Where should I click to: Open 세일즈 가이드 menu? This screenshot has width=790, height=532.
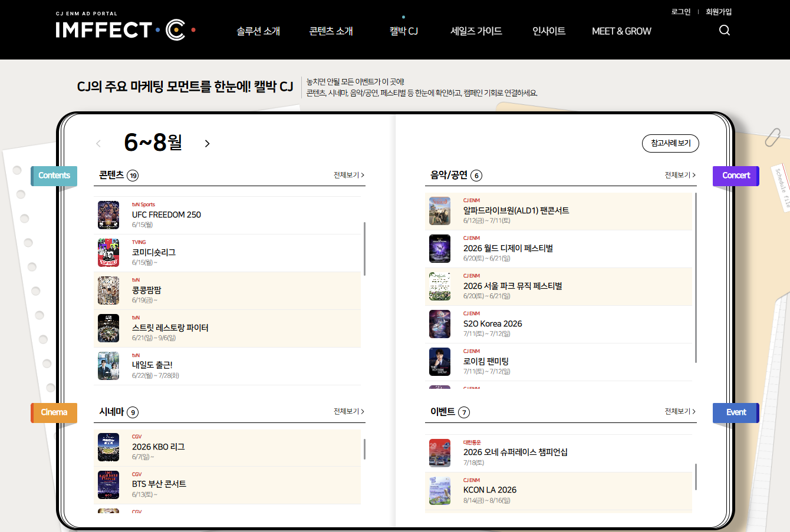pyautogui.click(x=476, y=31)
